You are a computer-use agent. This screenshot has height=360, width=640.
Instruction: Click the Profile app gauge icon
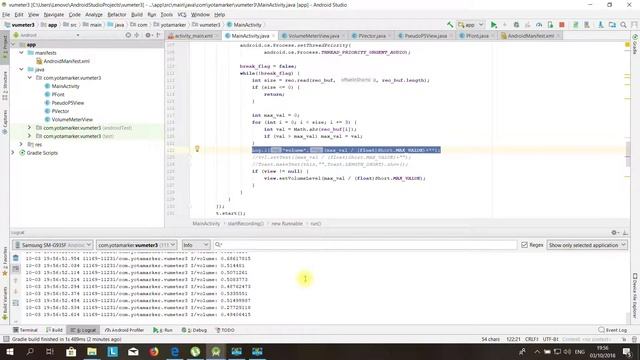pos(539,25)
